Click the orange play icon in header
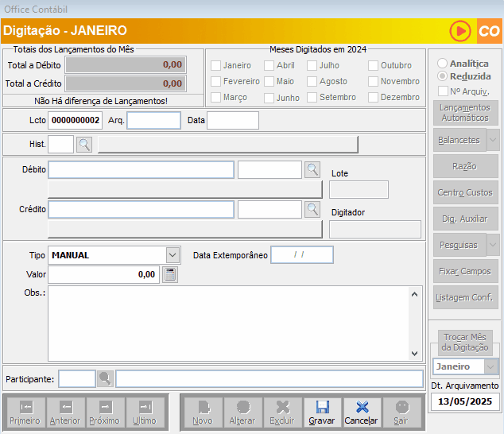 [459, 31]
